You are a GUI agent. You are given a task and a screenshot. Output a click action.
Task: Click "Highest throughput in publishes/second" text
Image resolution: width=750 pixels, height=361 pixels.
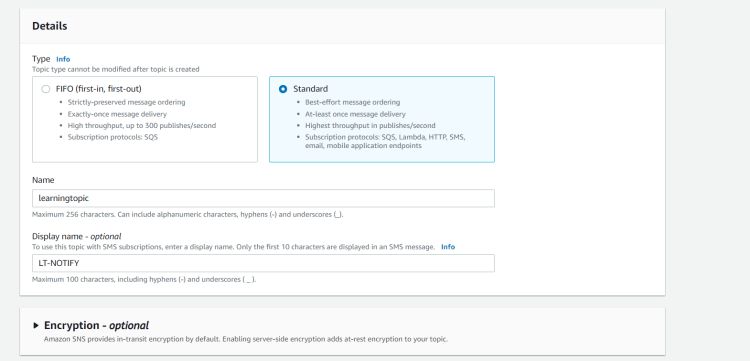tap(370, 126)
